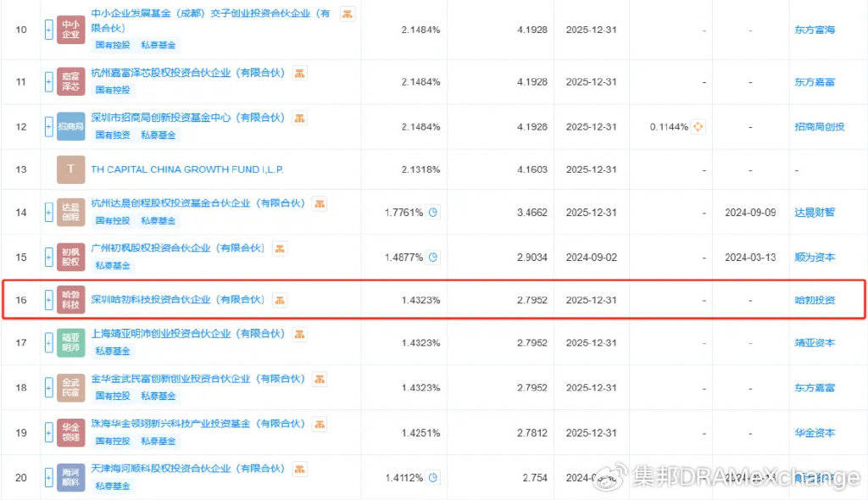Expand row 14 达晨创程 plus toggle
The height and width of the screenshot is (500, 868).
tap(48, 212)
